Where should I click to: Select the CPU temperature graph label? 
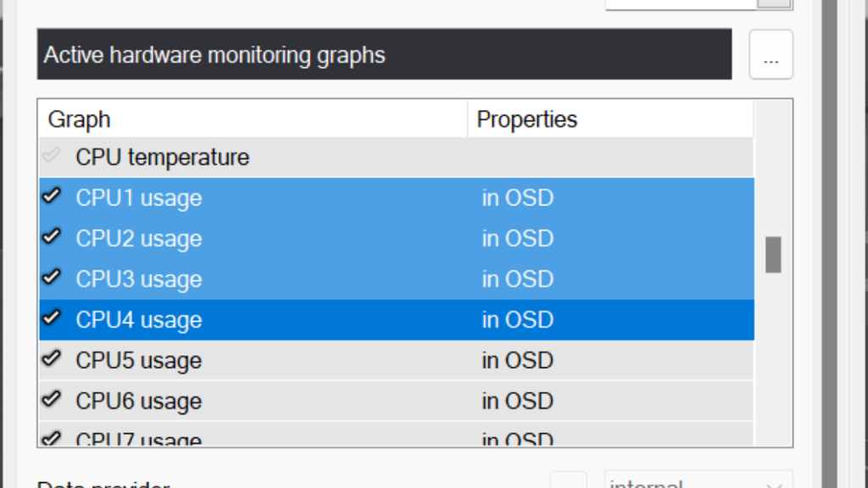pyautogui.click(x=162, y=158)
